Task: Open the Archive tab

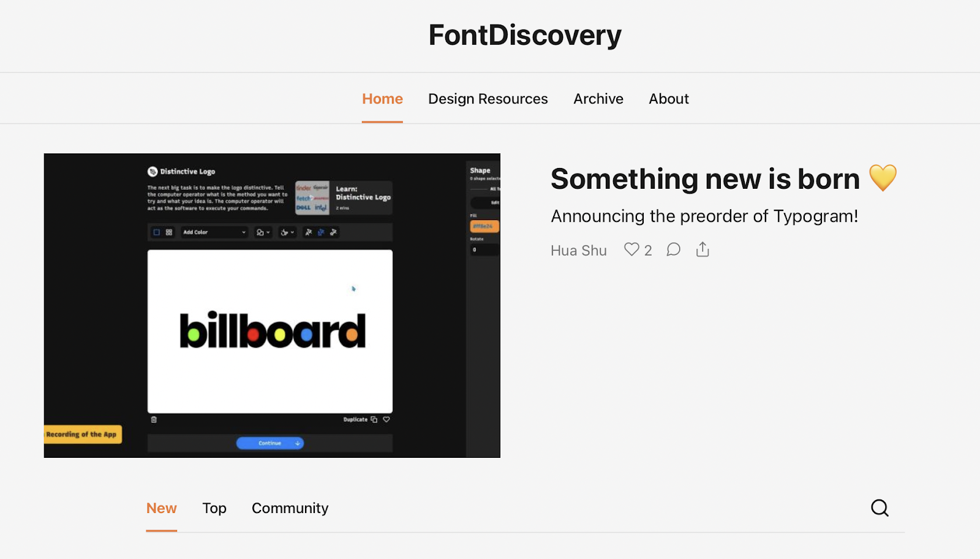Action: pyautogui.click(x=598, y=99)
